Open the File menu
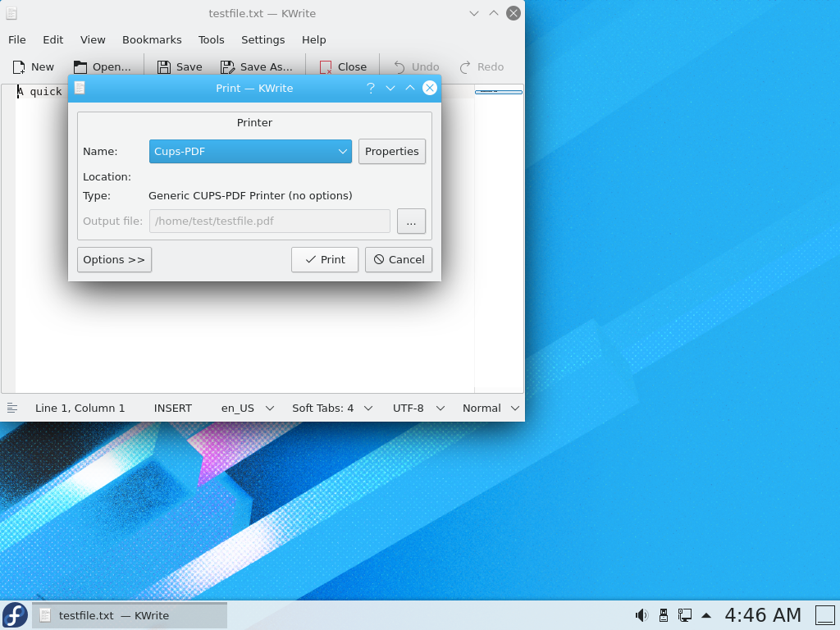The height and width of the screenshot is (630, 840). [17, 39]
